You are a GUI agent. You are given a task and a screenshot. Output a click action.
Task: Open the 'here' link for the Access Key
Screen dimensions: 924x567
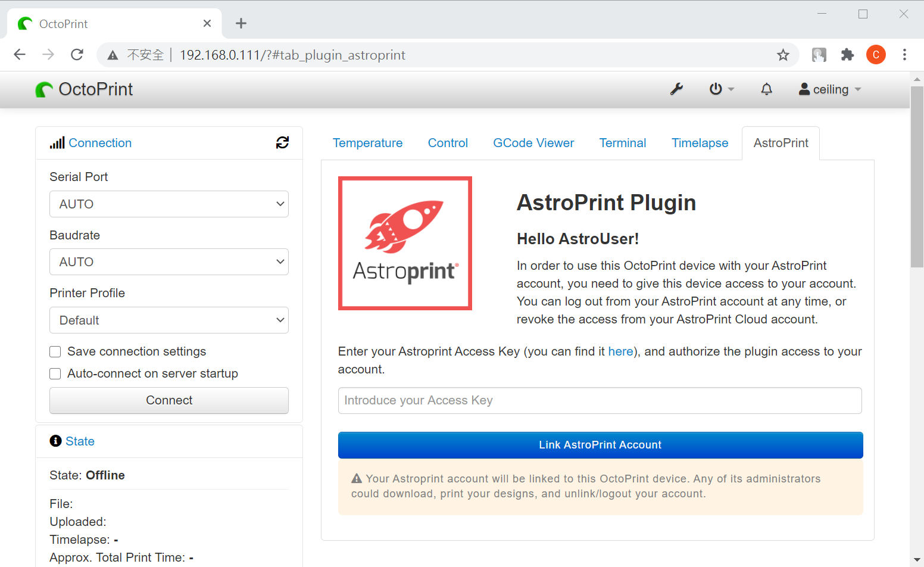click(621, 351)
